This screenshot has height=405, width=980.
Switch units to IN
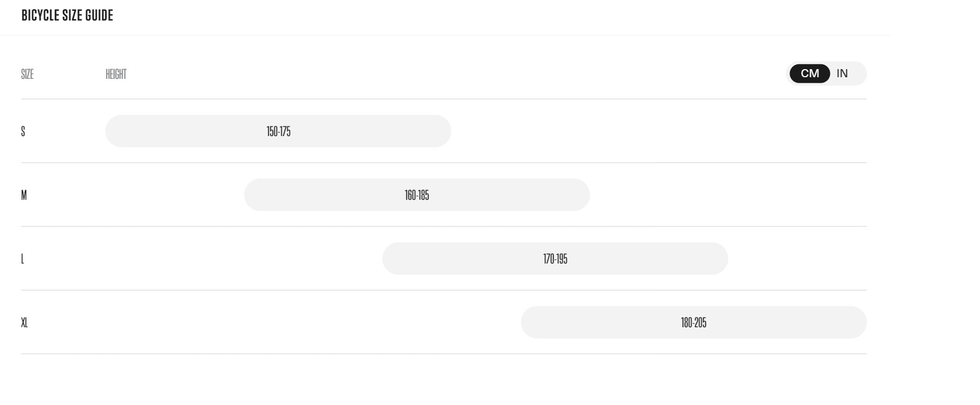click(842, 73)
